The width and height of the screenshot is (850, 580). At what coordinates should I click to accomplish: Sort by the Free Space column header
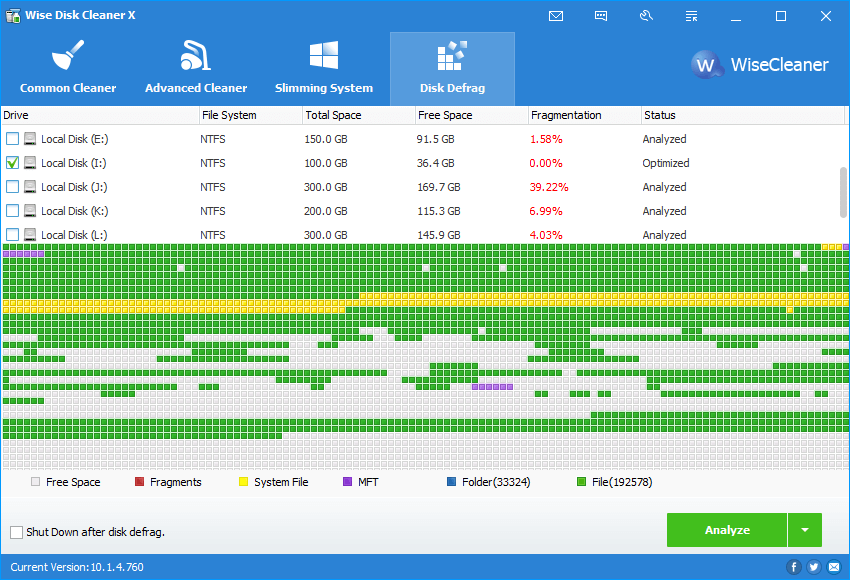coord(472,115)
